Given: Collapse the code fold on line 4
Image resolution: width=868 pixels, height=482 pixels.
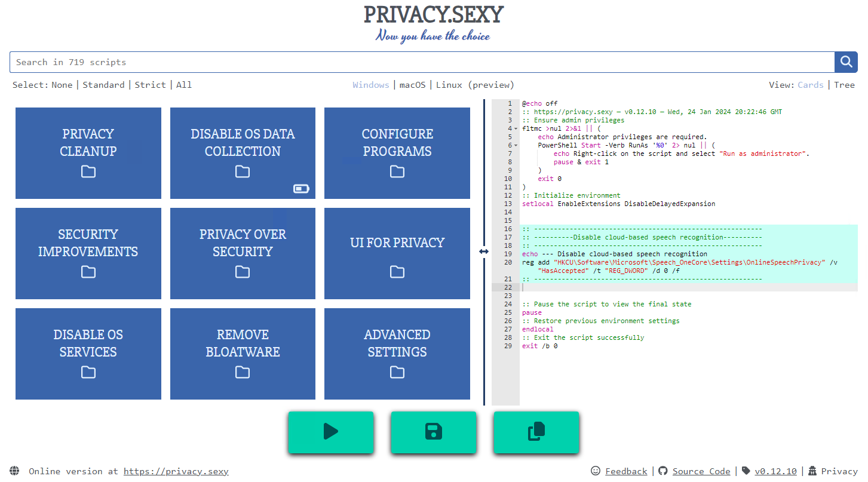Looking at the screenshot, I should click(x=515, y=128).
